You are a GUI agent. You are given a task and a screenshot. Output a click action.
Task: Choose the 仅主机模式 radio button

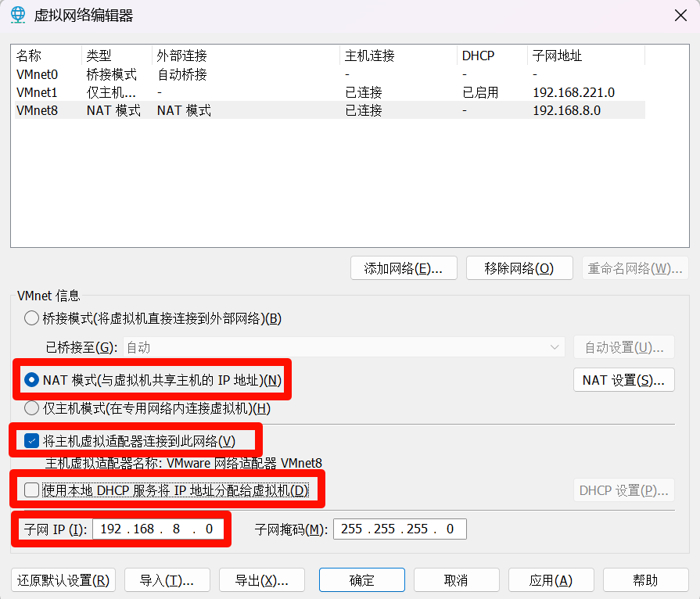31,408
